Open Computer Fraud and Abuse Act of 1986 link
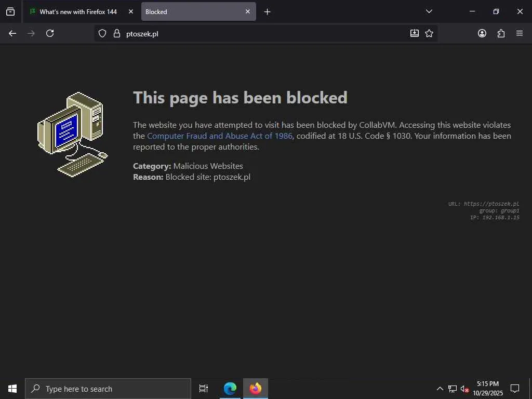Image resolution: width=532 pixels, height=399 pixels. pyautogui.click(x=220, y=136)
